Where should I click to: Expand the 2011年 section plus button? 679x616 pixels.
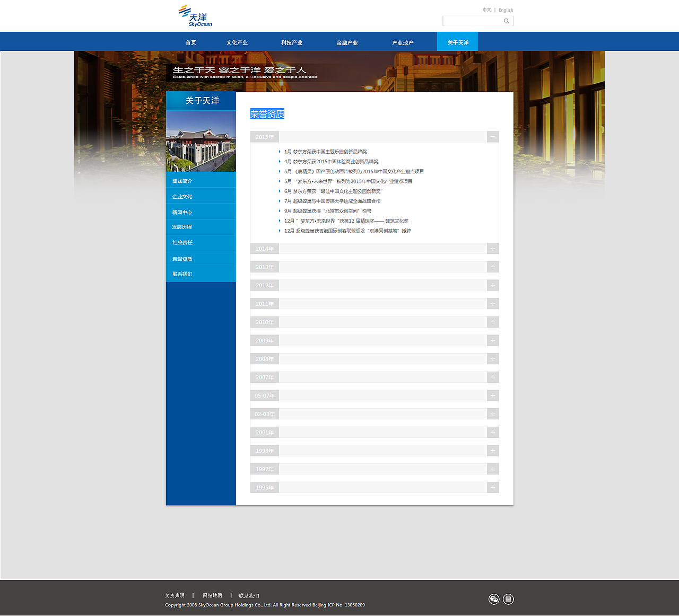pos(493,304)
